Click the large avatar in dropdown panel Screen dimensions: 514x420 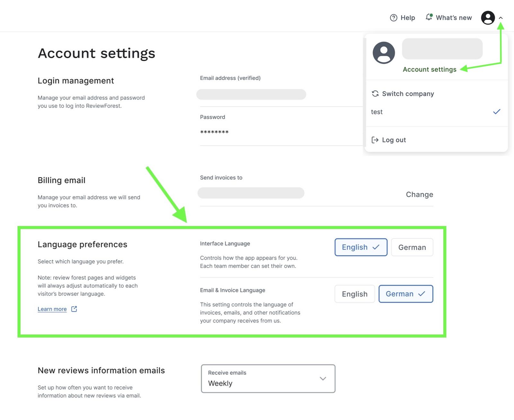(384, 53)
